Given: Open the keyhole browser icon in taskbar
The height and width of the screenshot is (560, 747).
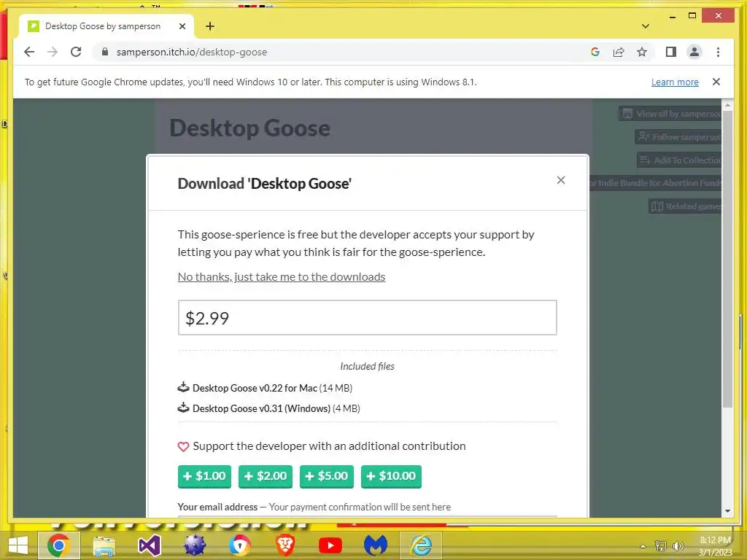Looking at the screenshot, I should tap(239, 545).
